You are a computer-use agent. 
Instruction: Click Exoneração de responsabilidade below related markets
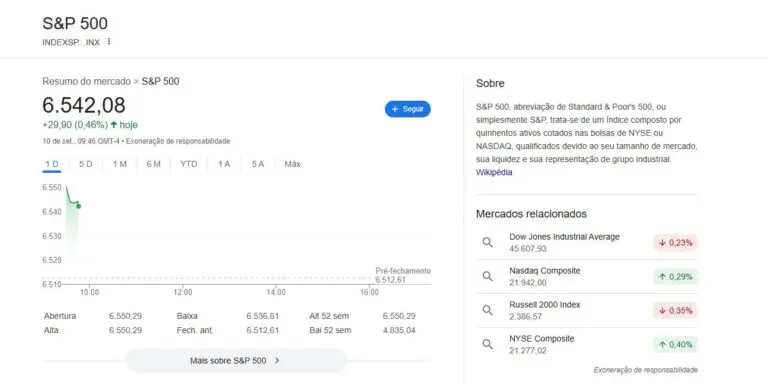pyautogui.click(x=646, y=370)
